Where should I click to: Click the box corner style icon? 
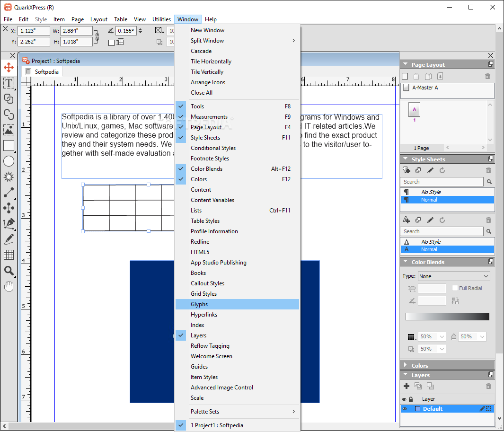pyautogui.click(x=159, y=31)
